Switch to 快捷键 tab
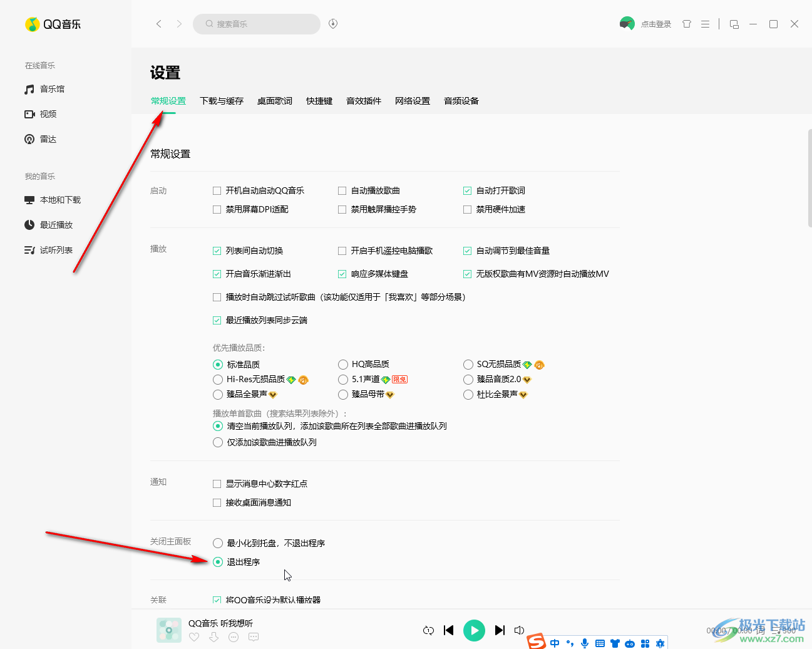812x649 pixels. pos(319,101)
